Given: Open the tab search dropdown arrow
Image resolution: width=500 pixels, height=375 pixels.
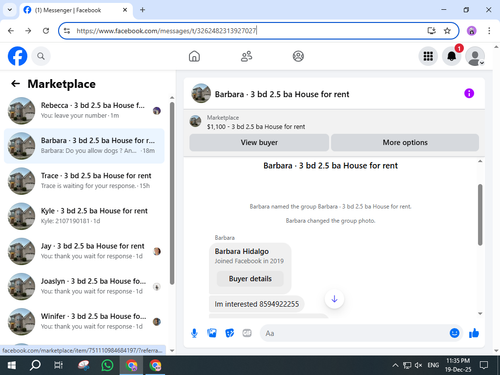Looking at the screenshot, I should click(10, 10).
